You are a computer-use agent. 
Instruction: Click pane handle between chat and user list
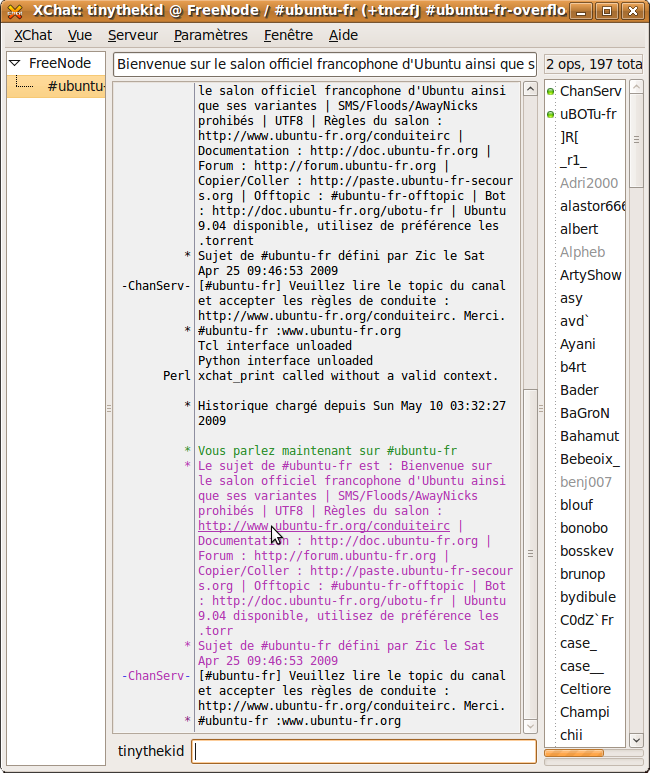point(541,409)
